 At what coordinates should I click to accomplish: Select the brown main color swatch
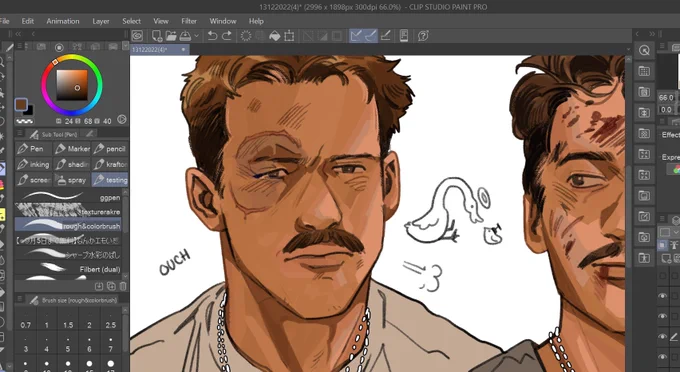(21, 104)
